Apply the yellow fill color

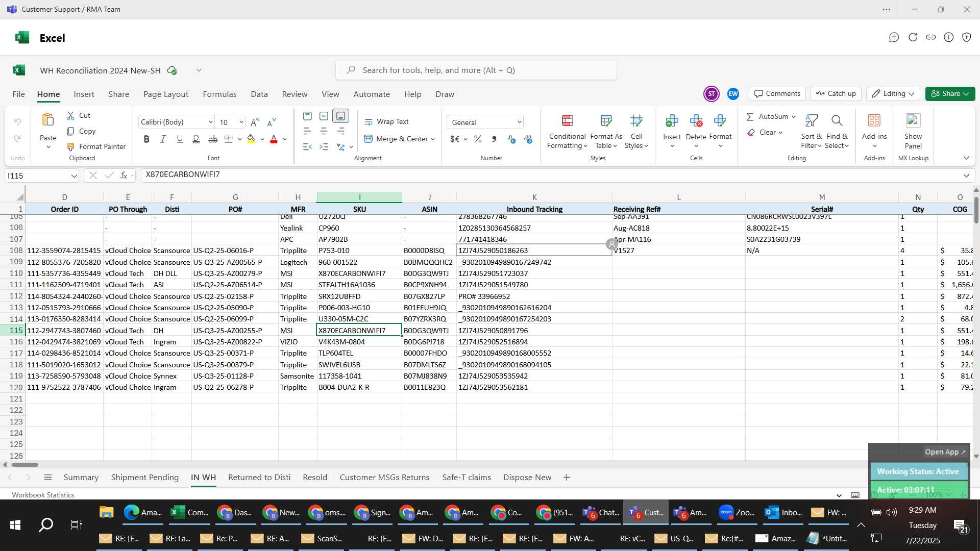coord(251,139)
